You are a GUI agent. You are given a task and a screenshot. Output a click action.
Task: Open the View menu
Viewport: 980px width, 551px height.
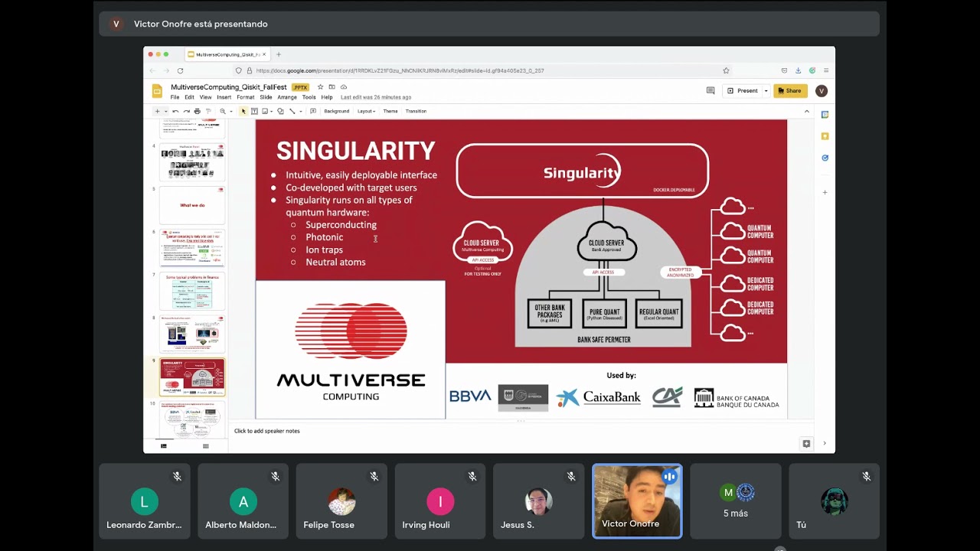(205, 97)
